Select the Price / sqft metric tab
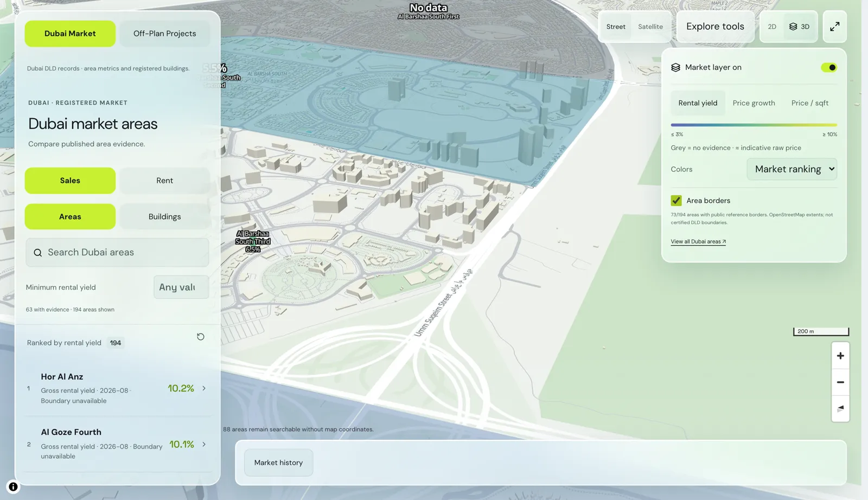 click(x=809, y=103)
